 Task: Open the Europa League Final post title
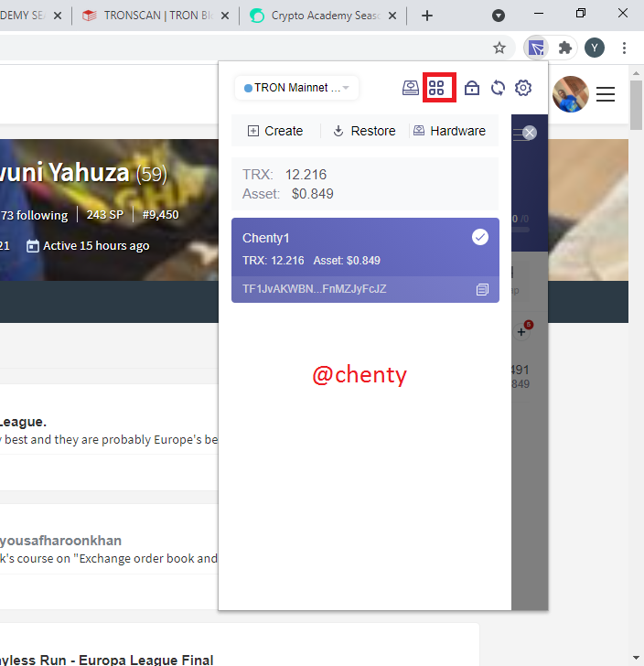coord(107,661)
